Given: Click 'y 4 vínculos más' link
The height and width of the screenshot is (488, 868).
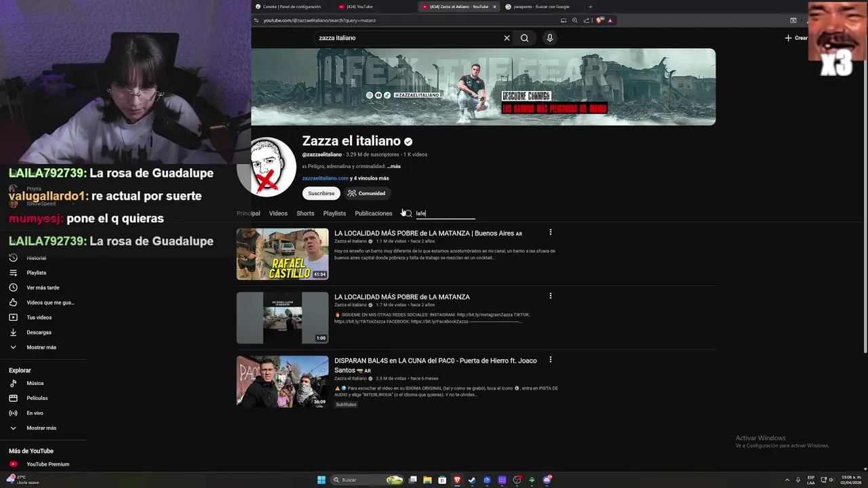Looking at the screenshot, I should (x=370, y=178).
